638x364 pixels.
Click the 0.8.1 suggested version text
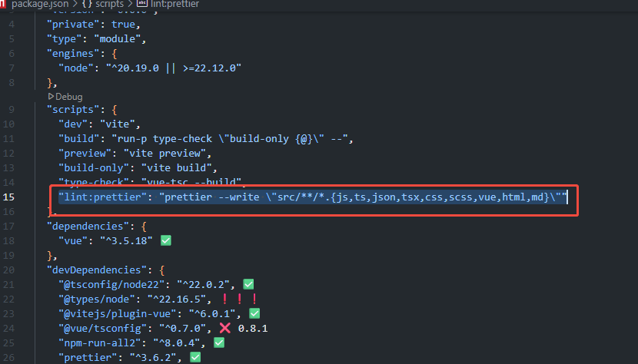253,328
